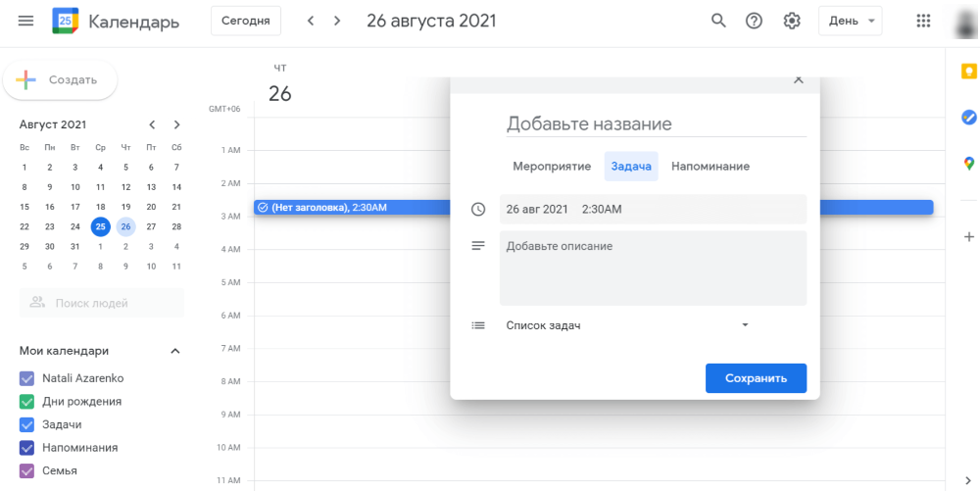980x491 pixels.
Task: Click the Сегодня button
Action: pos(246,22)
